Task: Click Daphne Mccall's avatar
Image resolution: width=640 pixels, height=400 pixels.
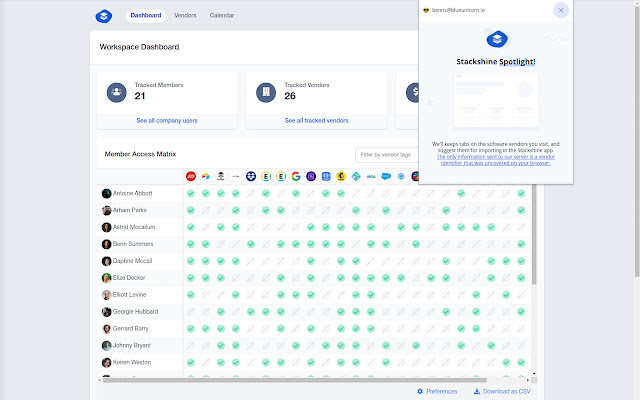Action: [106, 261]
